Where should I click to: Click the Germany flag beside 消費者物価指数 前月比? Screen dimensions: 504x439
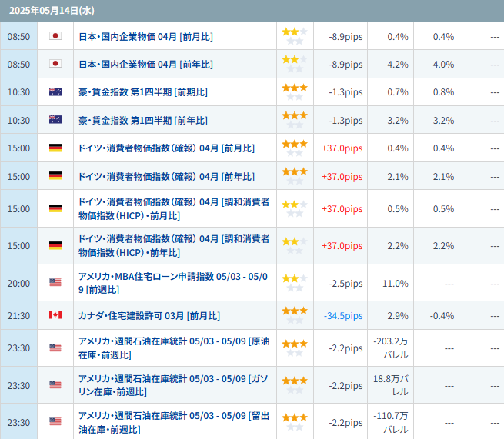[55, 148]
